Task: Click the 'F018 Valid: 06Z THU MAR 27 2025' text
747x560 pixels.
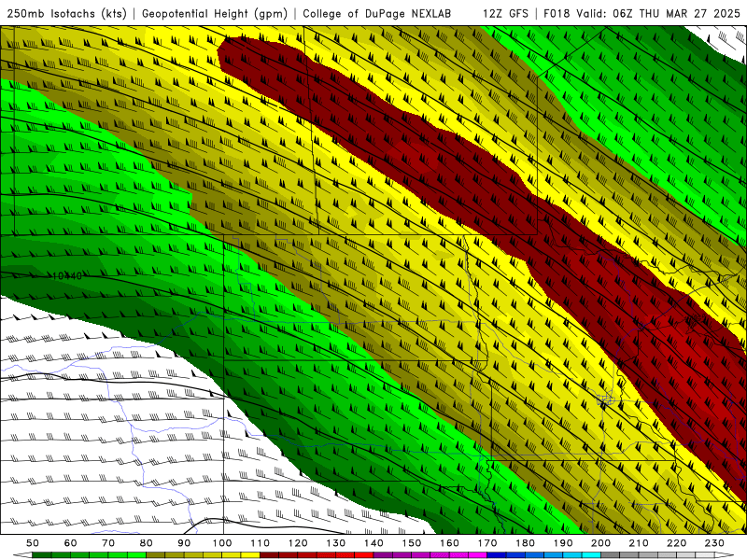Action: pos(641,14)
